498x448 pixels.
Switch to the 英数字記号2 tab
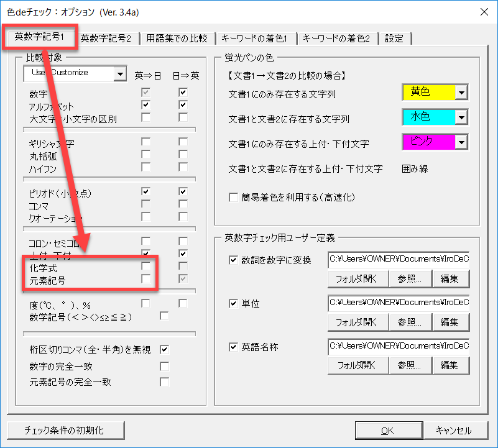[106, 39]
